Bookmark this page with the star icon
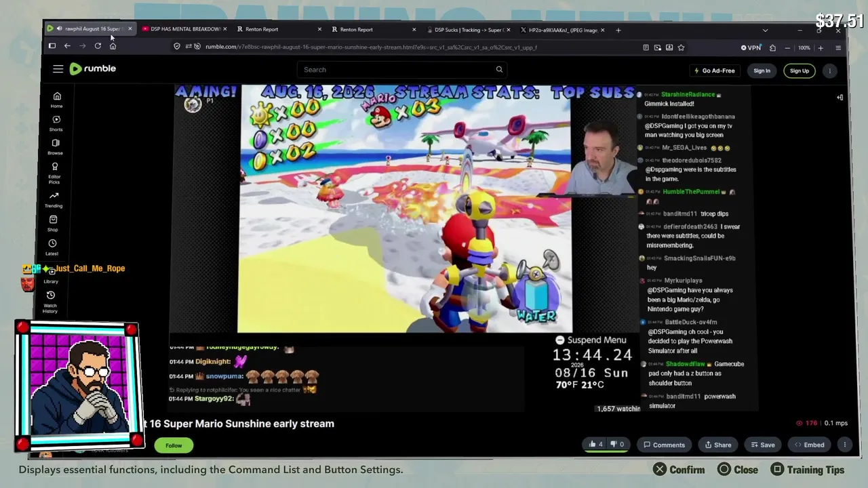Screen dimensions: 868x488 pos(681,47)
